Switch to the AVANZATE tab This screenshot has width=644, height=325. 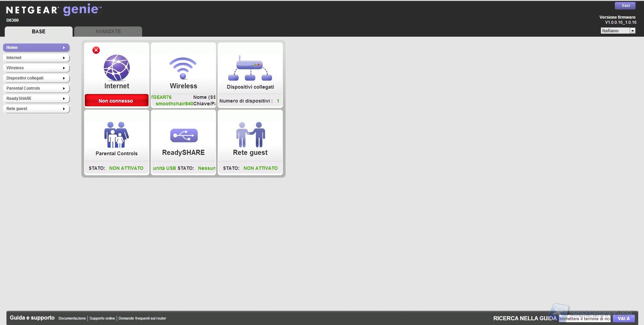pos(108,32)
